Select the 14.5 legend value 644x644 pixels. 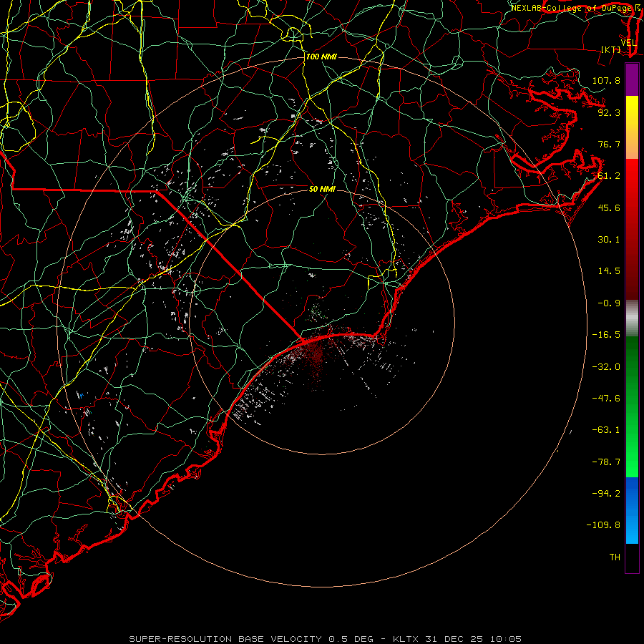pyautogui.click(x=609, y=271)
